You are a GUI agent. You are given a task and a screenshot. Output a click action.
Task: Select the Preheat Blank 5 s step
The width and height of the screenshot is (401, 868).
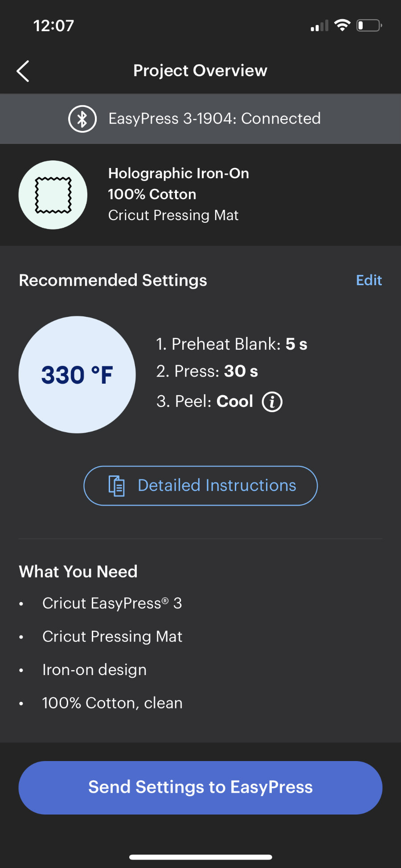(x=231, y=344)
